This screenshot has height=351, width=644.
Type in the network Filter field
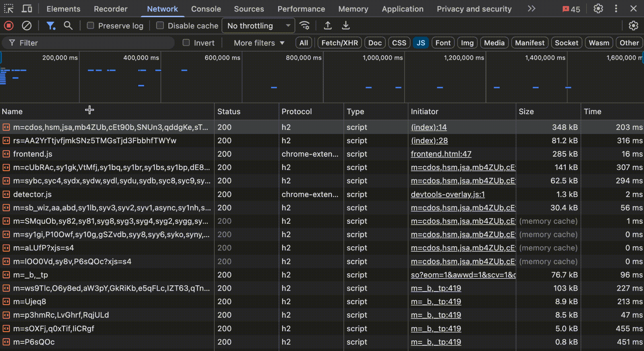coord(88,43)
